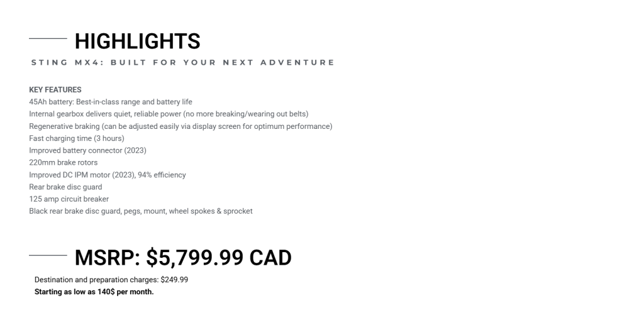
Task: Click the regenerative braking feature line
Action: coord(180,126)
